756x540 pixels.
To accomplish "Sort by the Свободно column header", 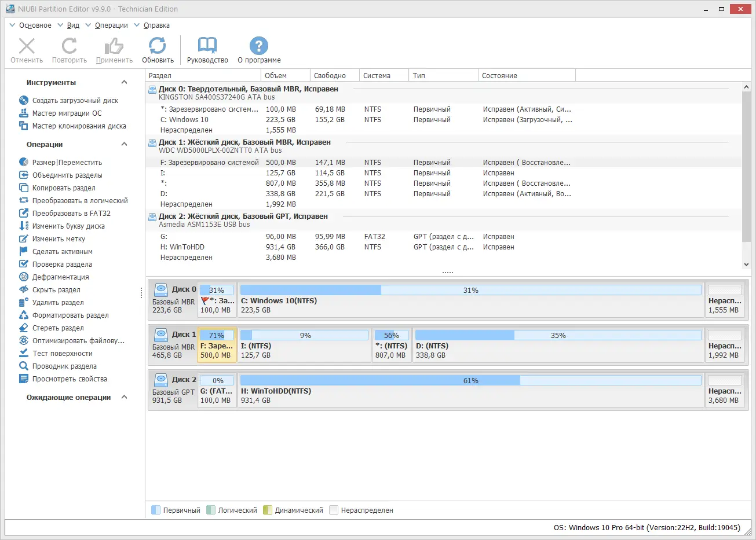I will coord(330,76).
